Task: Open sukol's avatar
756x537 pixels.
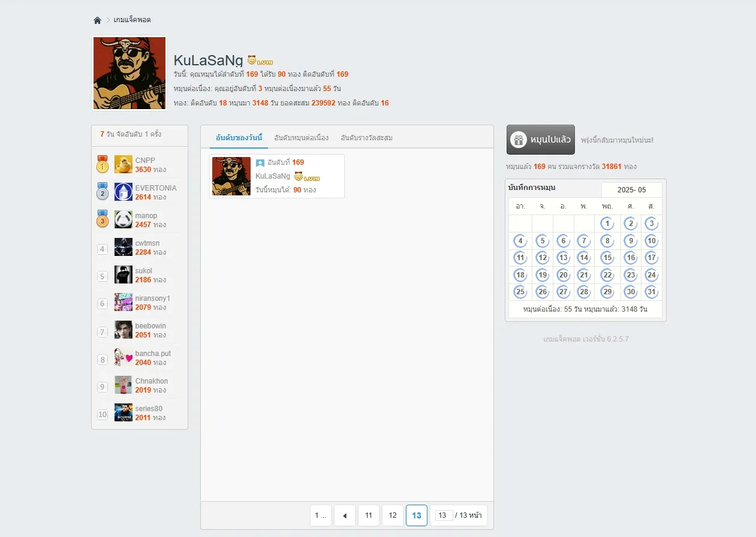Action: (x=124, y=274)
